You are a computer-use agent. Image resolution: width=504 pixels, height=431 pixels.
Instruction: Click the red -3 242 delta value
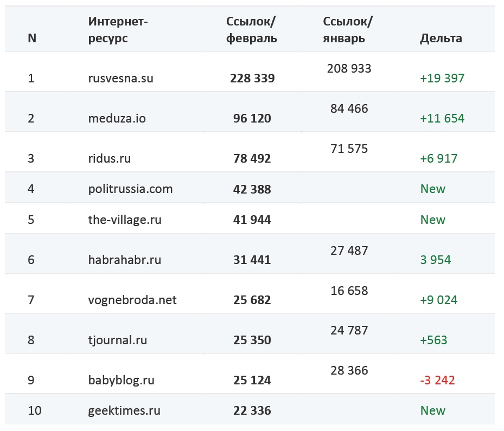(x=437, y=380)
